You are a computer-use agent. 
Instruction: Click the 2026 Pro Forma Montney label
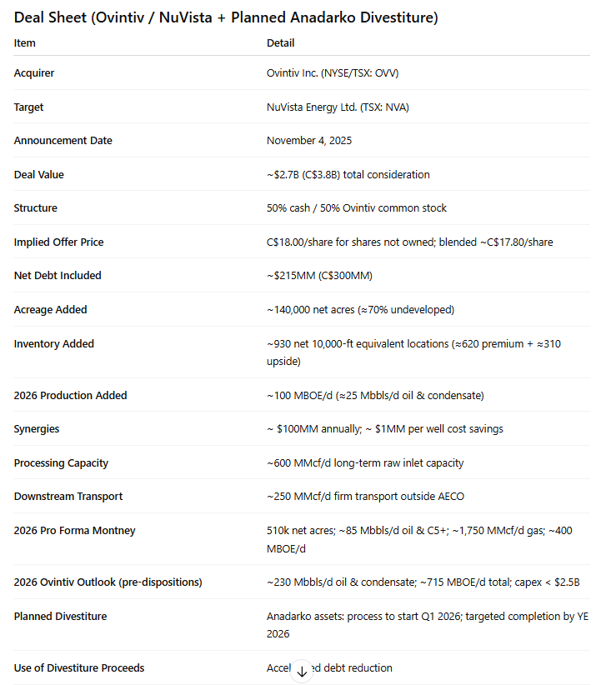(74, 530)
